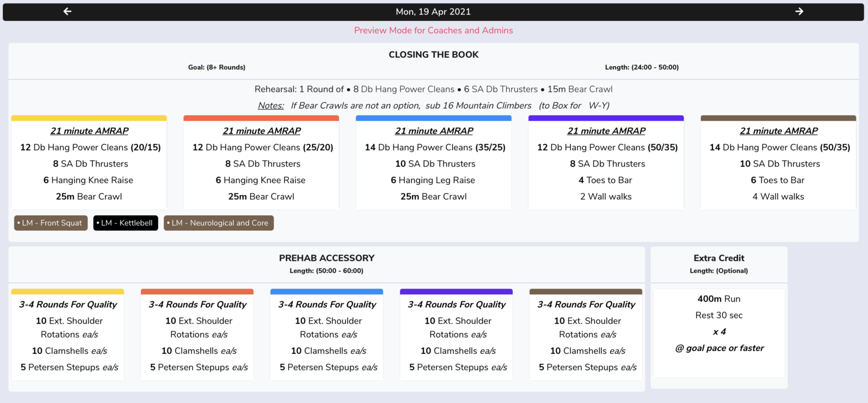Viewport: 868px width, 403px height.
Task: Click the Length: (24:00 - 50:00) label
Action: (x=642, y=67)
